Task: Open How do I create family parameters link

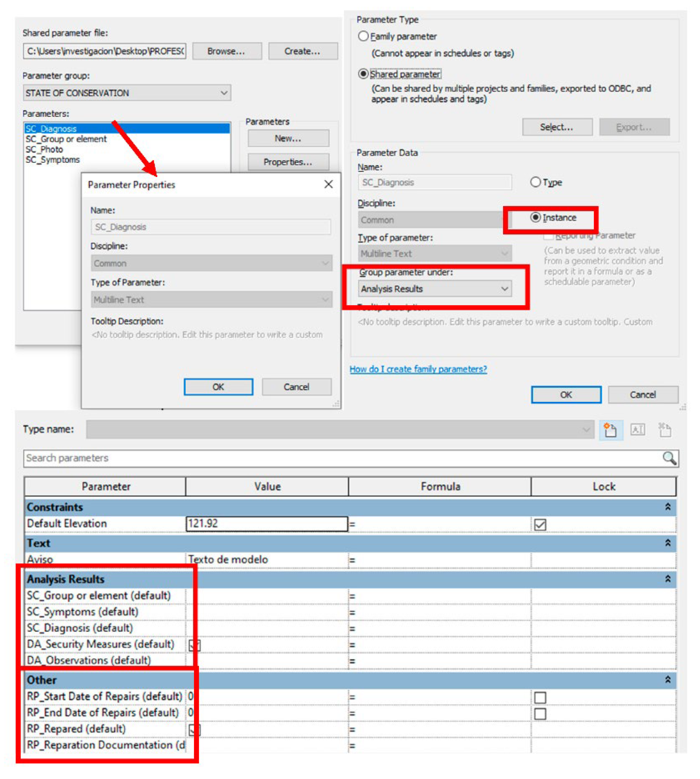Action: 418,369
